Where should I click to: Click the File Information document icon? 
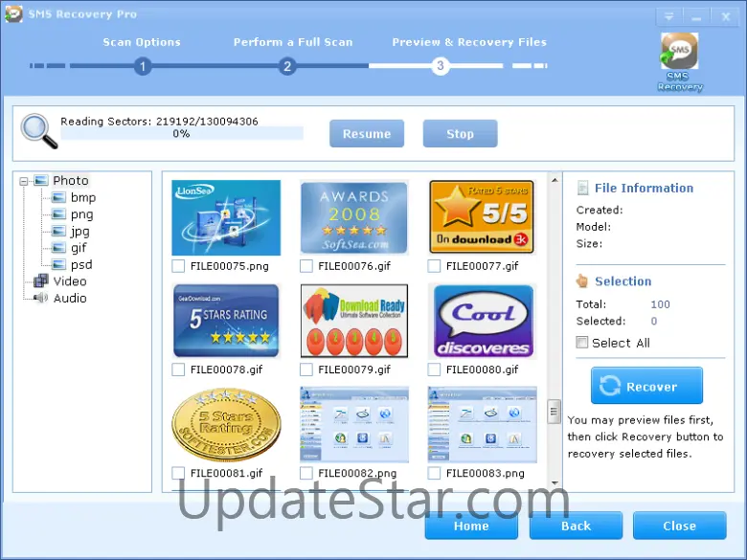tap(582, 188)
